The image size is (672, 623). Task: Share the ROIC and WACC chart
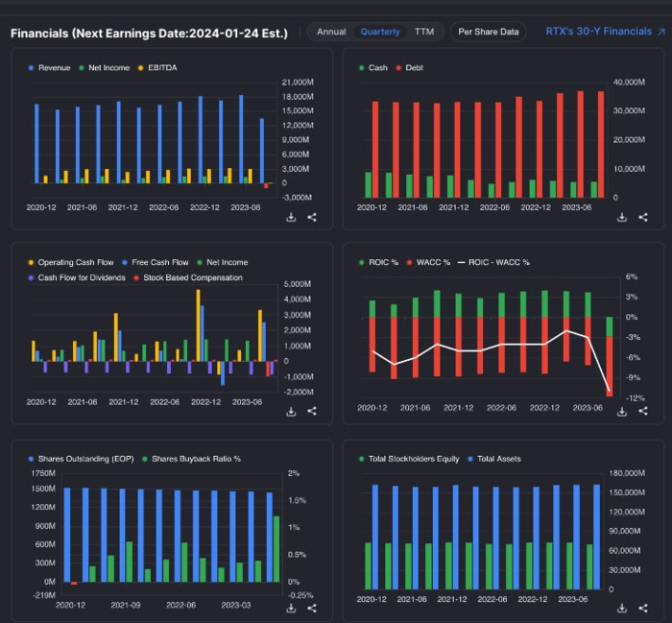(642, 411)
